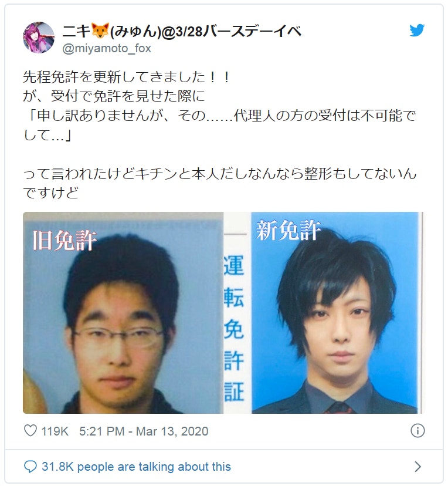The image size is (448, 486).
Task: Open the author's profile avatar
Action: click(39, 38)
